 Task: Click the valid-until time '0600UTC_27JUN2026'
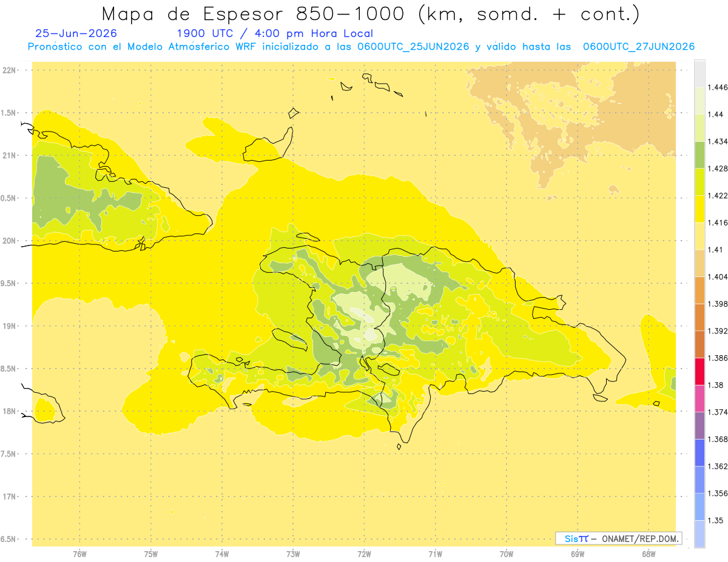tap(638, 47)
